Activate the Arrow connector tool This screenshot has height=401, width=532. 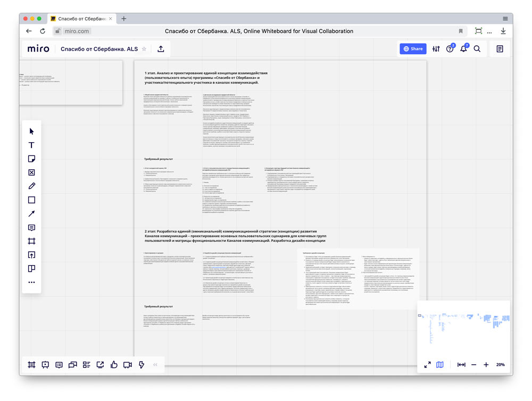point(31,214)
